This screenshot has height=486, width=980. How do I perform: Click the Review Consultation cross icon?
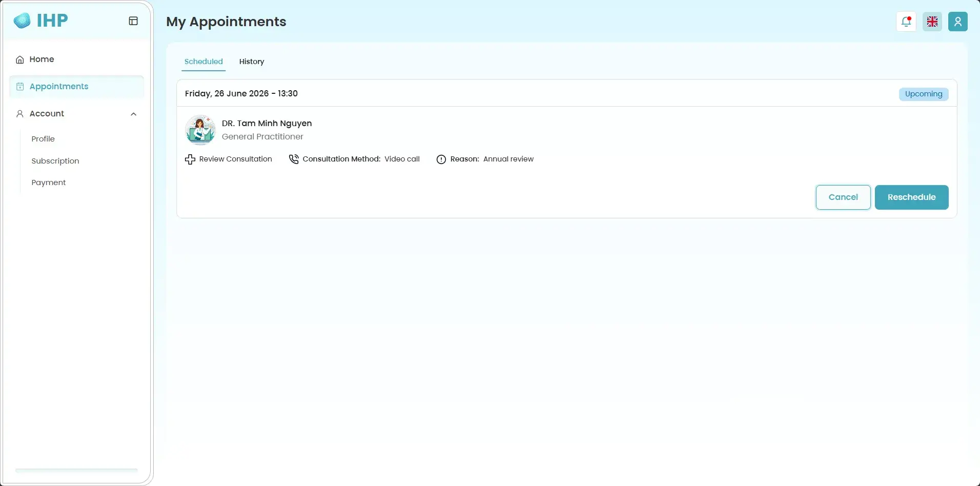(x=190, y=159)
